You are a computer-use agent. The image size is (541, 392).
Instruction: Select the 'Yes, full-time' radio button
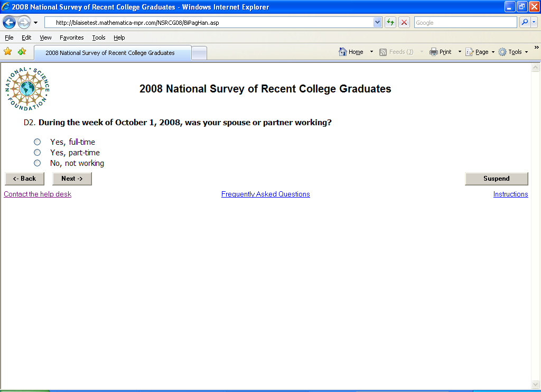(38, 142)
